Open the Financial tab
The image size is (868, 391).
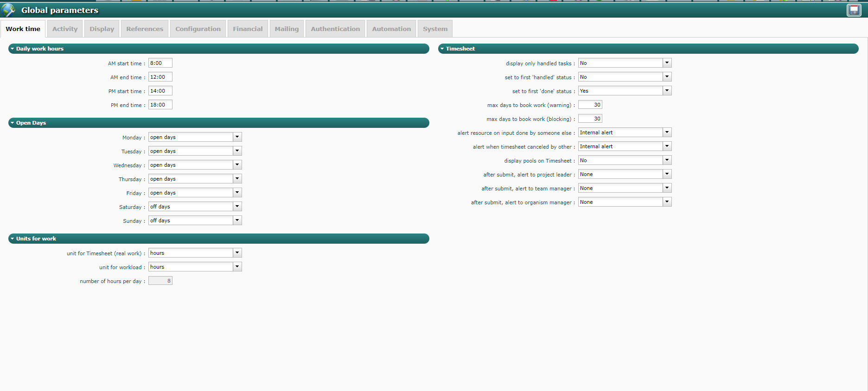248,29
